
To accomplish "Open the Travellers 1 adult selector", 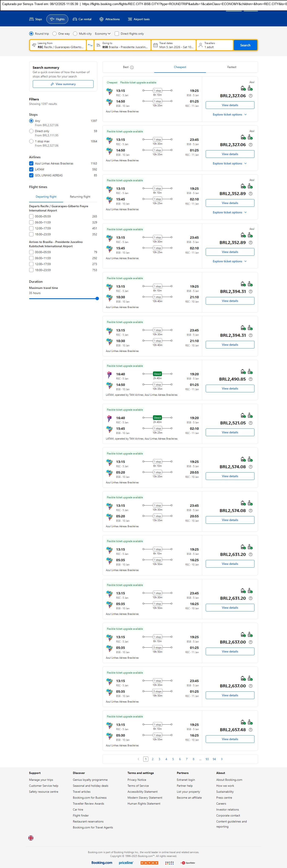I will pos(215,45).
